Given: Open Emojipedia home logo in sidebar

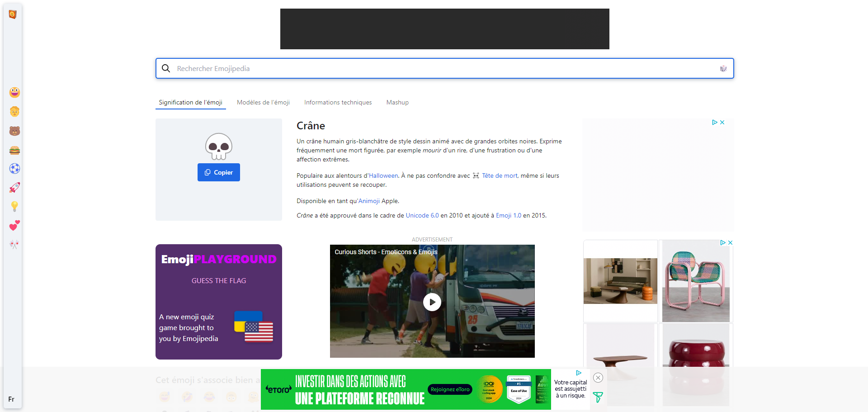Looking at the screenshot, I should coord(13,14).
